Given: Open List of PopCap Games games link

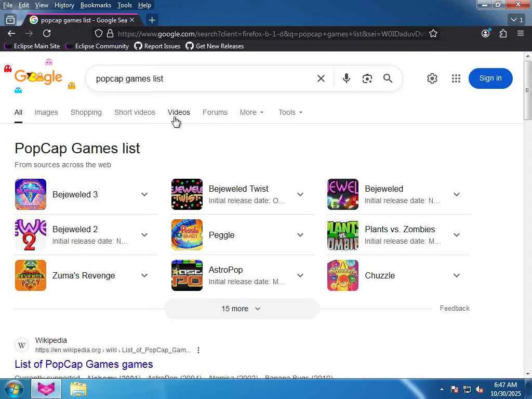Looking at the screenshot, I should 84,364.
